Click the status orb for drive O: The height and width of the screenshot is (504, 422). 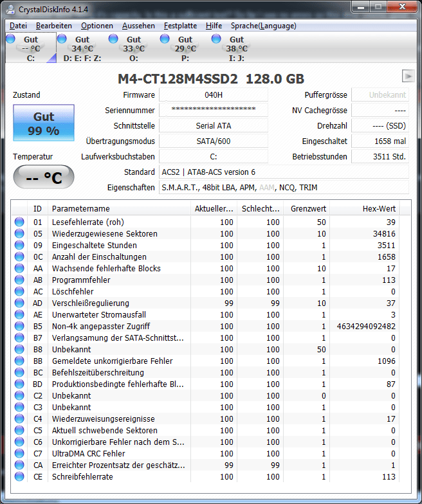click(x=113, y=39)
